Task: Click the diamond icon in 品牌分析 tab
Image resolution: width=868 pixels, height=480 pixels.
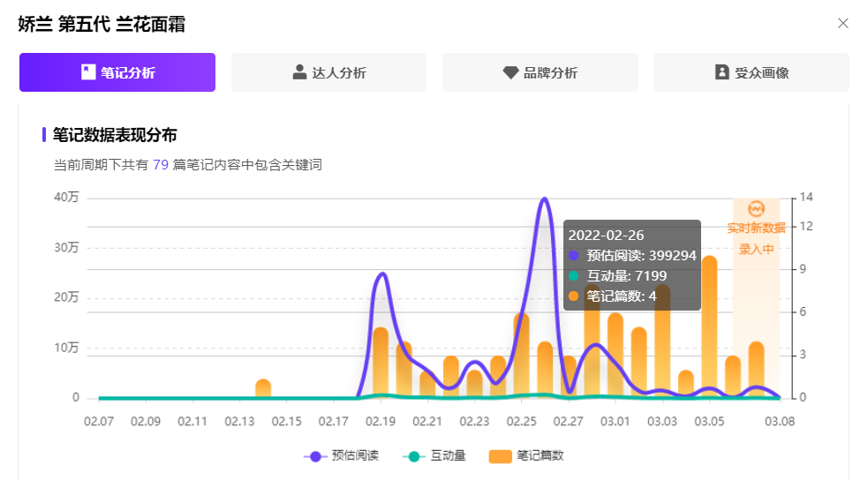Action: (x=510, y=72)
